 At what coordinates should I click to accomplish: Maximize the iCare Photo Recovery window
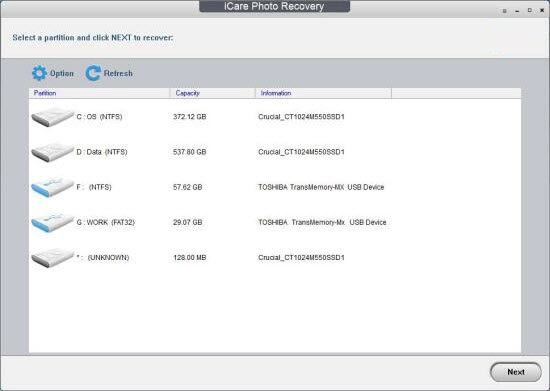[x=530, y=11]
